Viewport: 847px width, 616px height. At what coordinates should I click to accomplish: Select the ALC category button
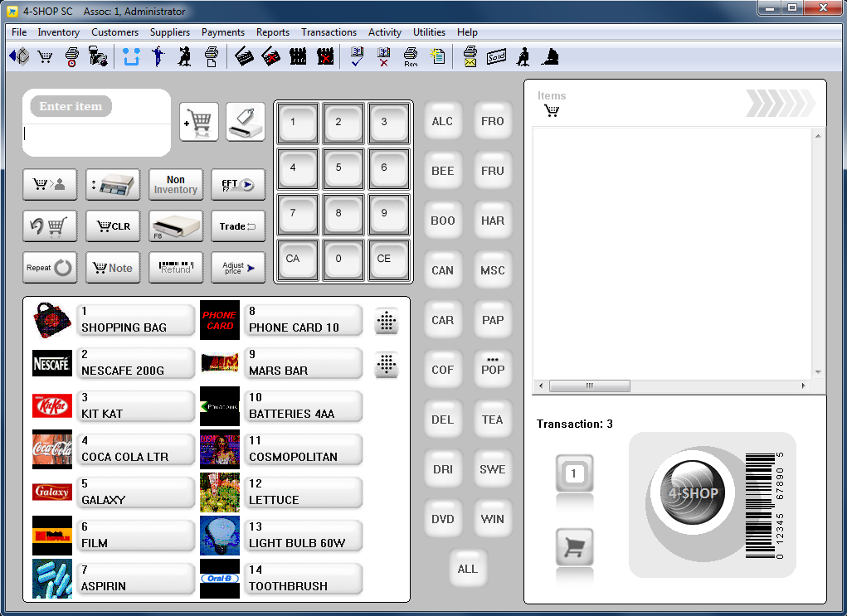click(442, 121)
